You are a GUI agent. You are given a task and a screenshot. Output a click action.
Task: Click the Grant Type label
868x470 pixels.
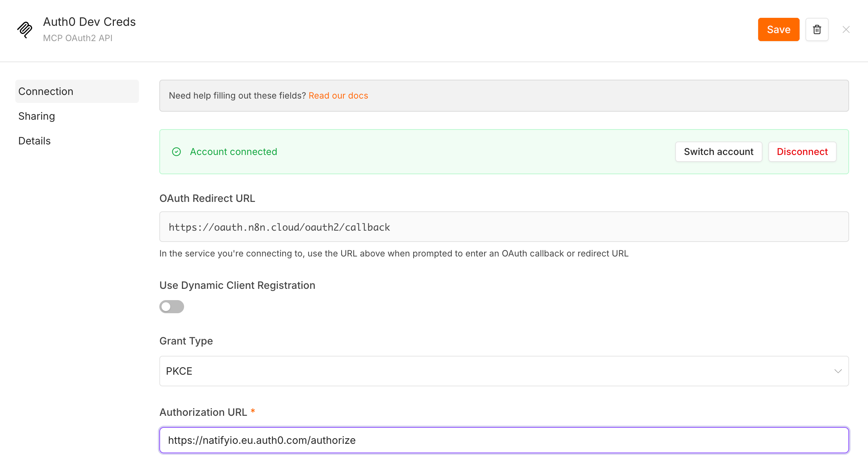pyautogui.click(x=186, y=341)
